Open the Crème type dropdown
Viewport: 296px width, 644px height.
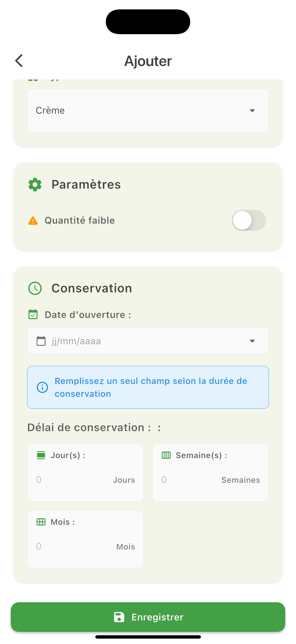(148, 110)
